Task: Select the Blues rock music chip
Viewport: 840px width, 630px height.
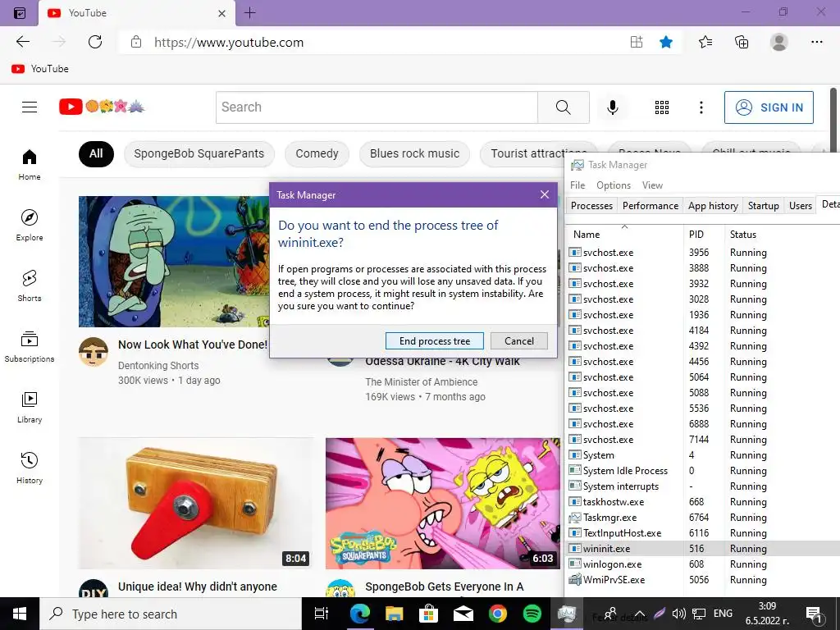Action: click(x=414, y=153)
